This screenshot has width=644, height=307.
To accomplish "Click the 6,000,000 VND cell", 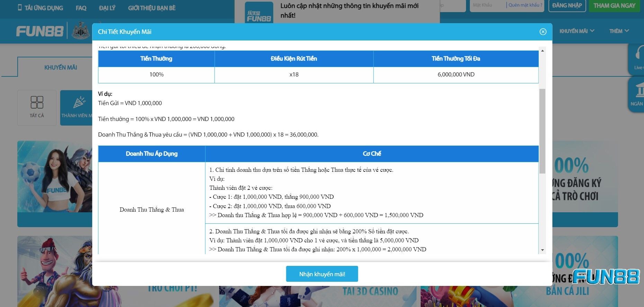I will click(x=456, y=75).
